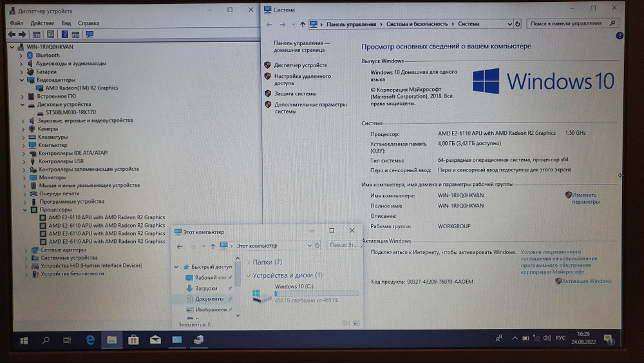Click the monitor scan icon in Device Manager toolbar

click(90, 35)
